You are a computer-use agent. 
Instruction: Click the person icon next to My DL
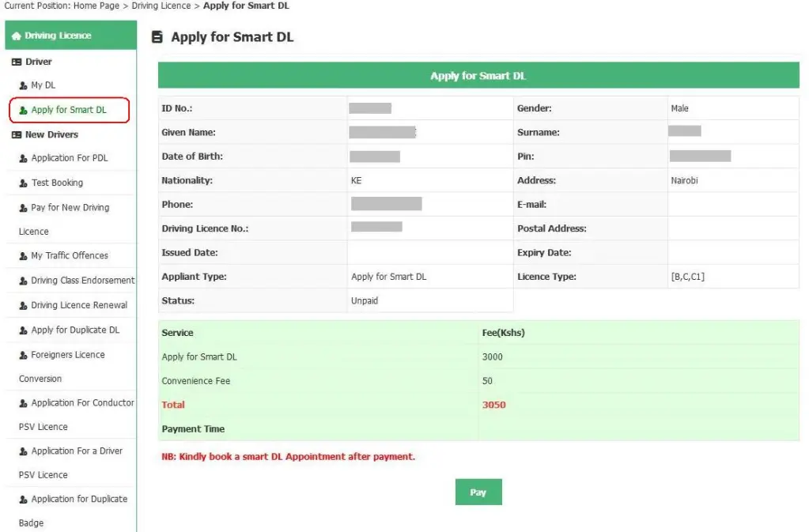pyautogui.click(x=23, y=85)
